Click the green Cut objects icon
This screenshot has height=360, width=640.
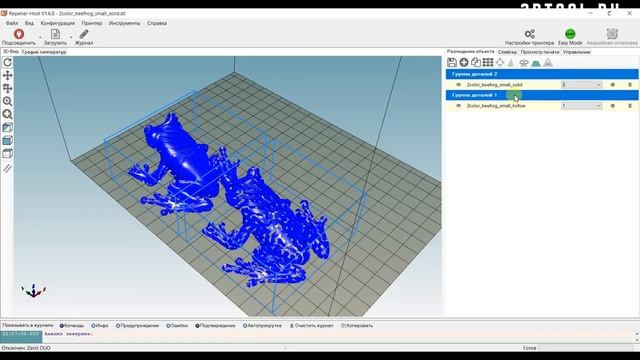[x=536, y=62]
